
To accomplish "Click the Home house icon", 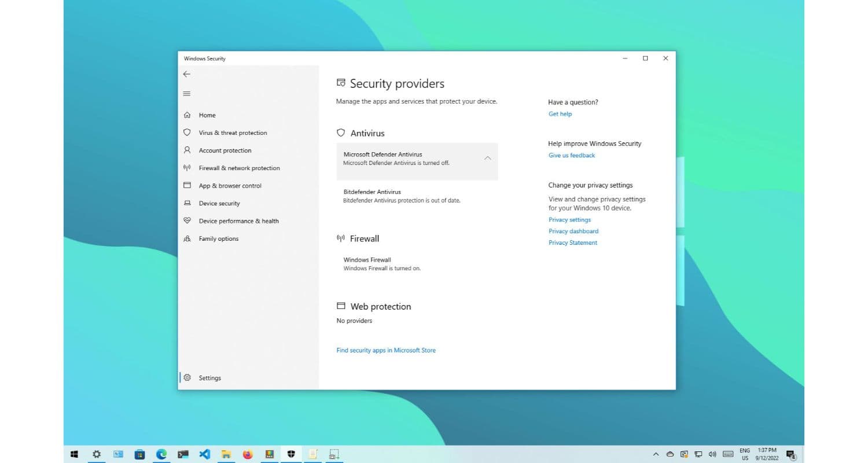I will tap(187, 115).
